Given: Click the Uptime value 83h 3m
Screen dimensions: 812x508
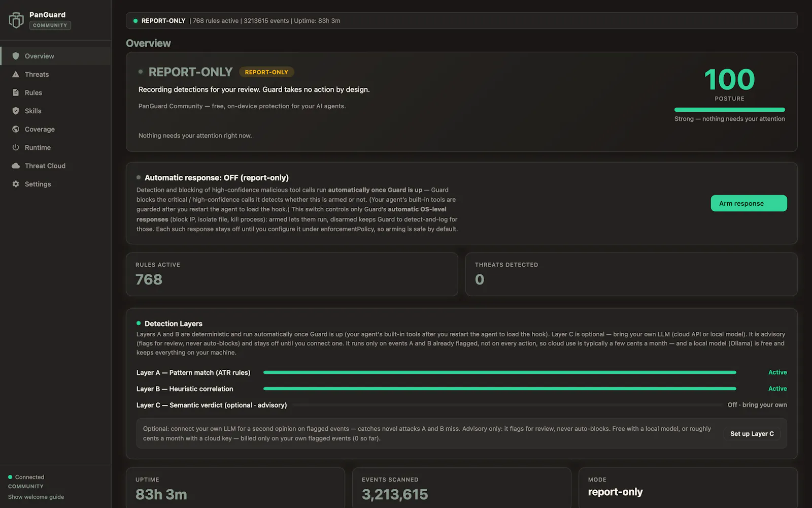Looking at the screenshot, I should pyautogui.click(x=161, y=494).
